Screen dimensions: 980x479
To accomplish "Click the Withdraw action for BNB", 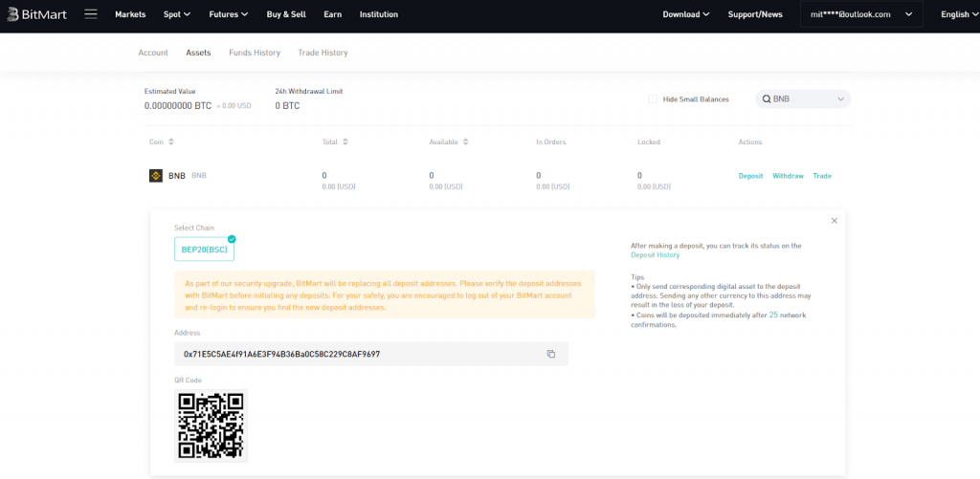I will tap(789, 176).
